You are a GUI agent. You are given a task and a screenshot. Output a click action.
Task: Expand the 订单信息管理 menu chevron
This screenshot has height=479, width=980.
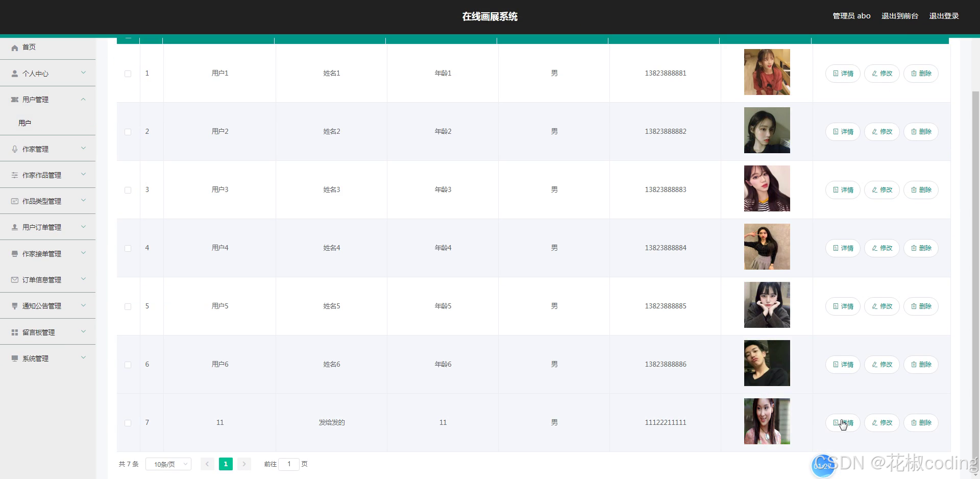tap(83, 279)
